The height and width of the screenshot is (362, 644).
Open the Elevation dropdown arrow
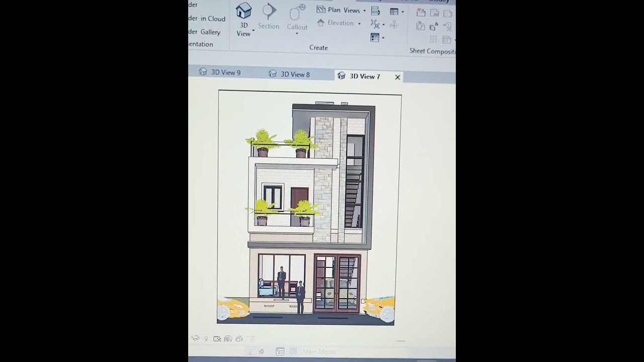[359, 24]
